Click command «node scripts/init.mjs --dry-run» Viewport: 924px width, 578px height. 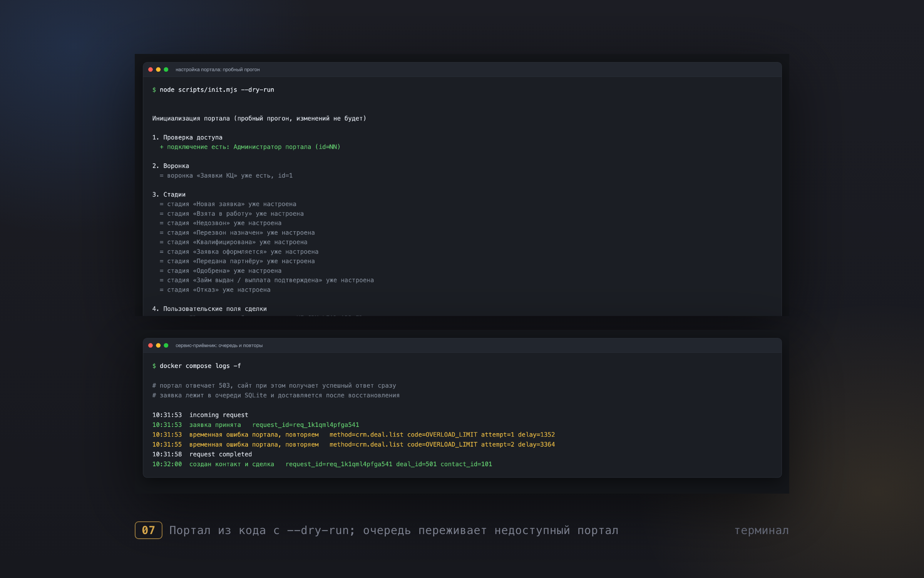tap(217, 90)
